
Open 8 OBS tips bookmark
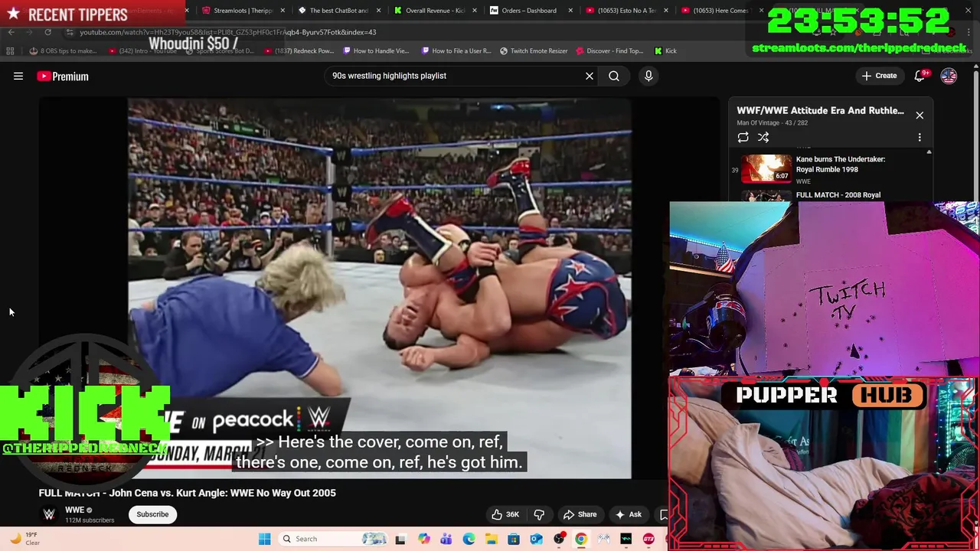pyautogui.click(x=63, y=51)
